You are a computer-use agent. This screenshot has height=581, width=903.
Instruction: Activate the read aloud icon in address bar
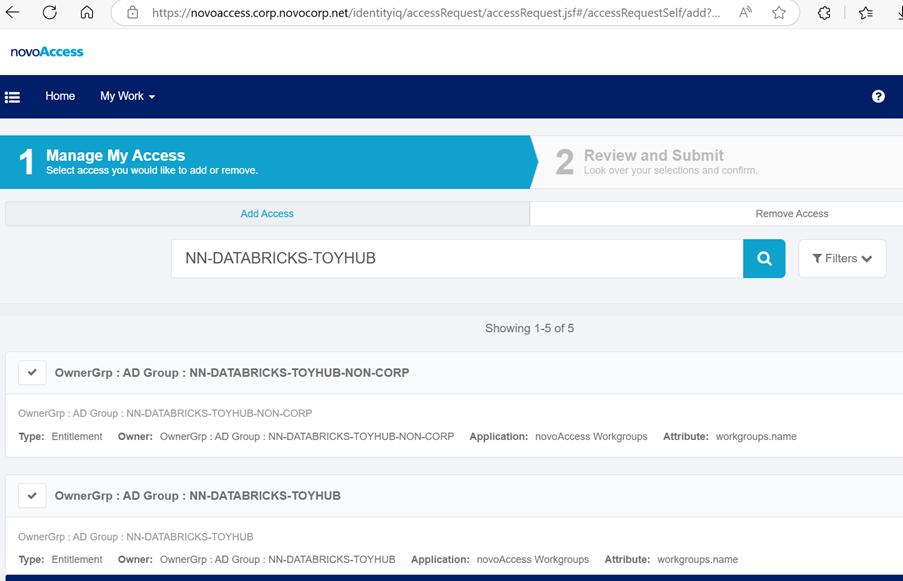coord(745,12)
